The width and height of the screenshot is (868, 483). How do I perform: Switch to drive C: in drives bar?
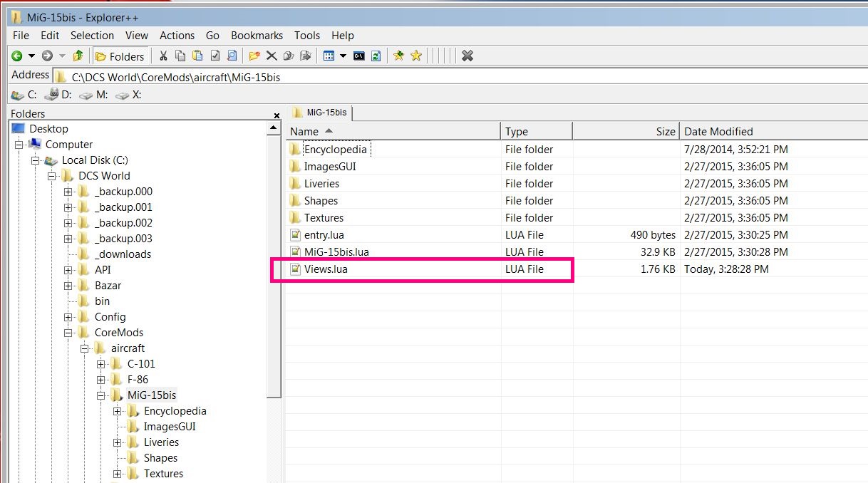pos(24,94)
